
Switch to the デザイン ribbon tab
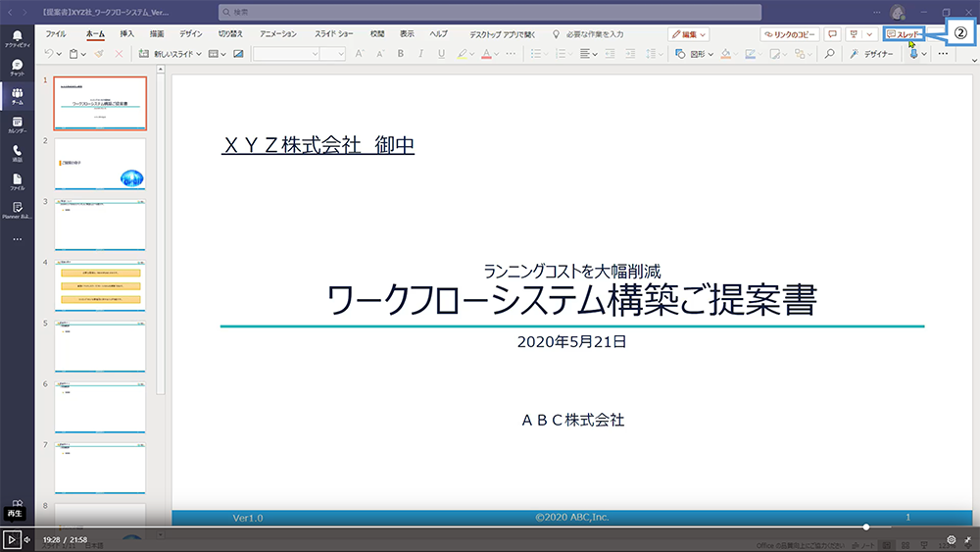click(191, 33)
